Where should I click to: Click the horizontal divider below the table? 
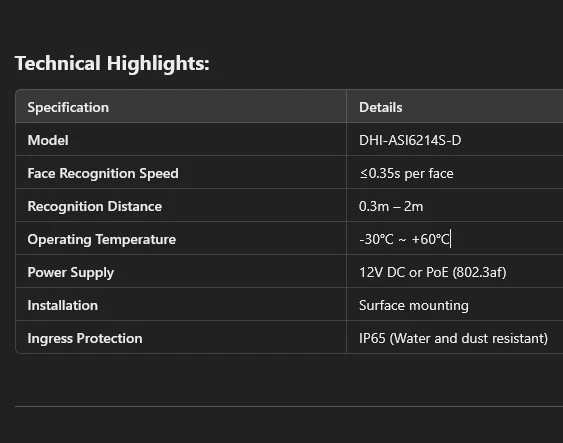point(289,406)
